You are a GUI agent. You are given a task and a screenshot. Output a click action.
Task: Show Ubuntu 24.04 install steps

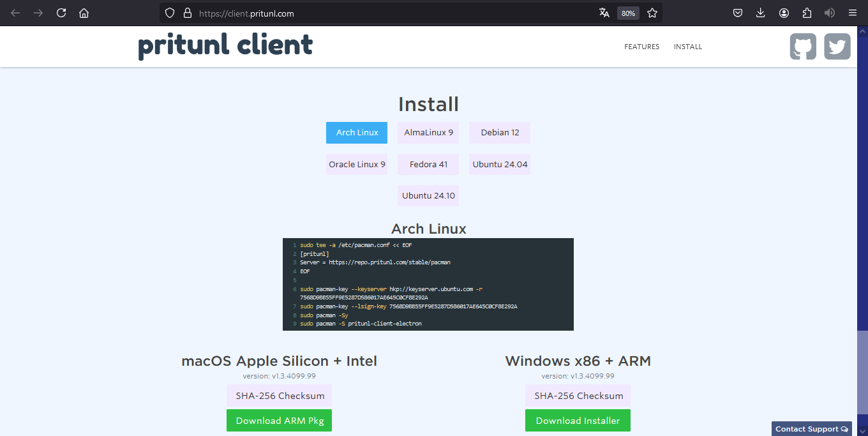tap(500, 164)
